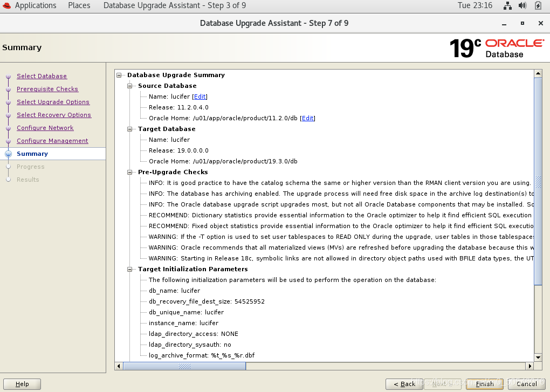The image size is (550, 392).
Task: Go to the Configure Network step
Action: click(x=45, y=128)
